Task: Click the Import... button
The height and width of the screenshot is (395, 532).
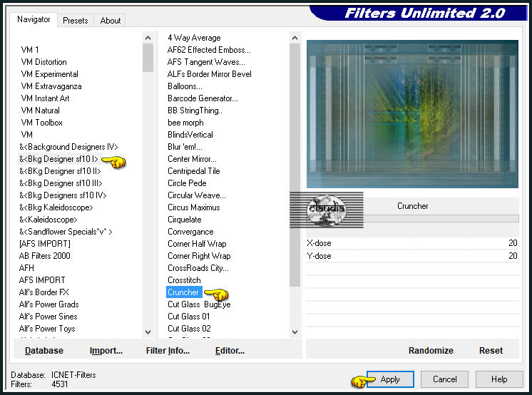Action: pyautogui.click(x=106, y=351)
